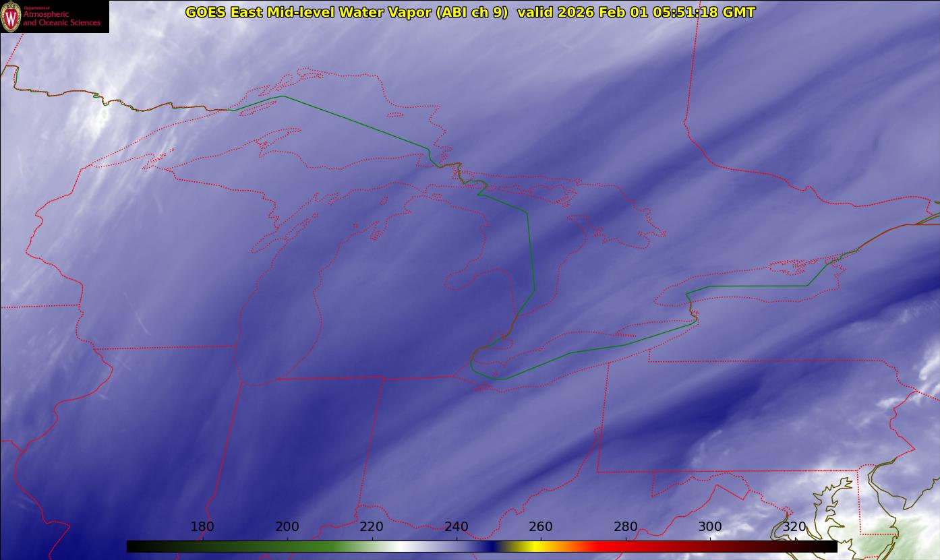This screenshot has height=560, width=940.
Task: Click the University of Wisconsin crest logo
Action: tap(11, 17)
